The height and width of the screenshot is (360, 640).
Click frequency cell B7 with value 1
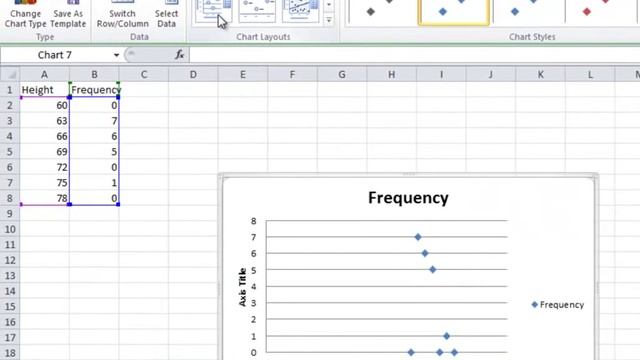point(94,183)
